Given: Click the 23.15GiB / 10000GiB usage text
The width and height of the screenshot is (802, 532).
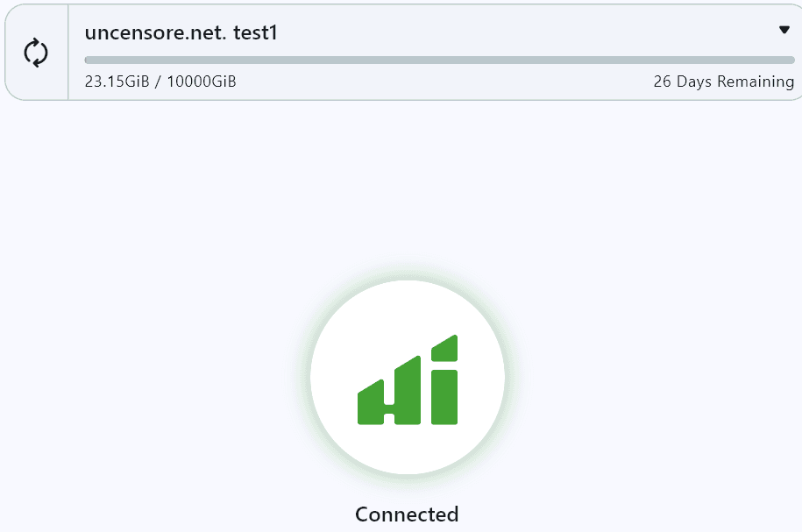Looking at the screenshot, I should (x=160, y=82).
